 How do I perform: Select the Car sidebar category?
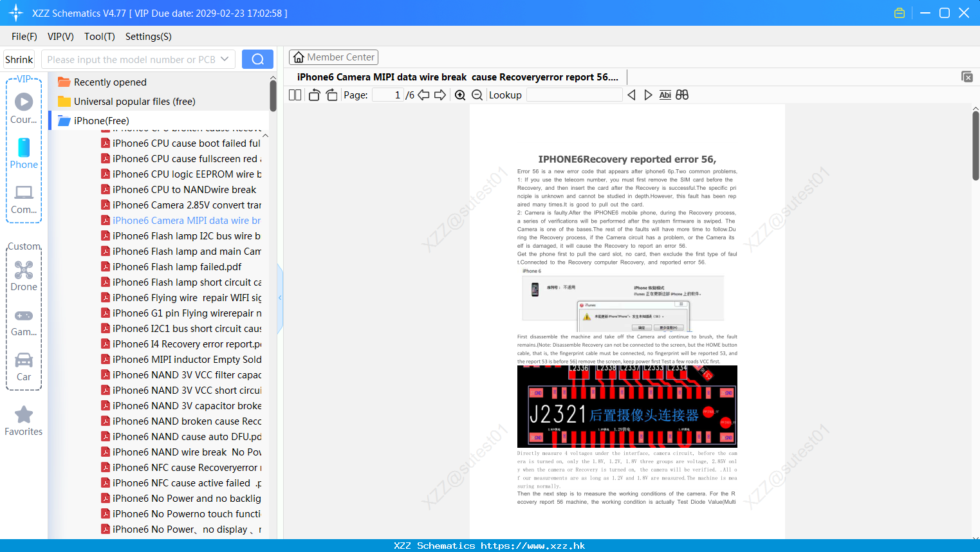[x=24, y=367]
